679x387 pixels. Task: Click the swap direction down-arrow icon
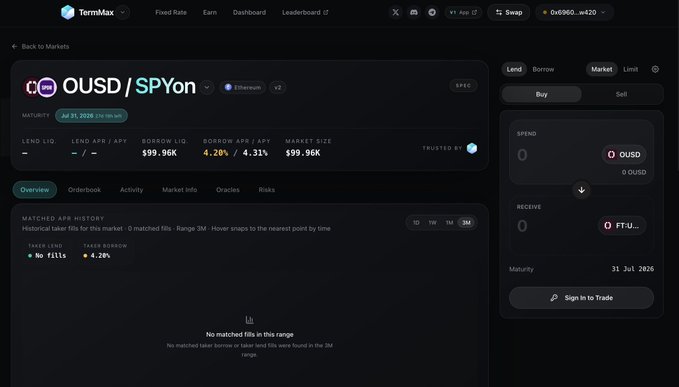(581, 190)
